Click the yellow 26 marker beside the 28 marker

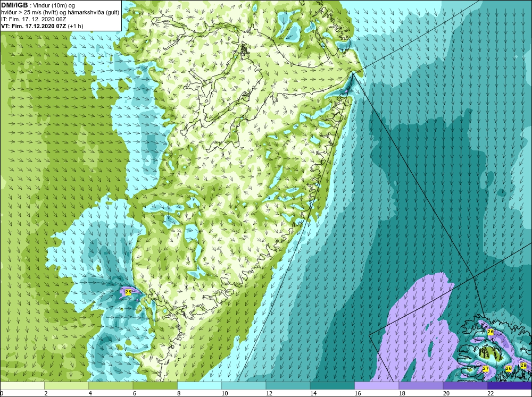(x=508, y=368)
